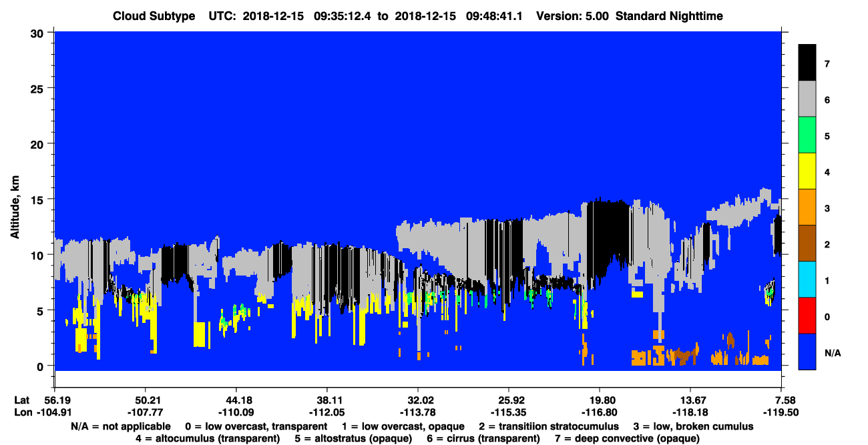The image size is (868, 445).
Task: Click the 'Lon' row label
Action: tap(21, 412)
